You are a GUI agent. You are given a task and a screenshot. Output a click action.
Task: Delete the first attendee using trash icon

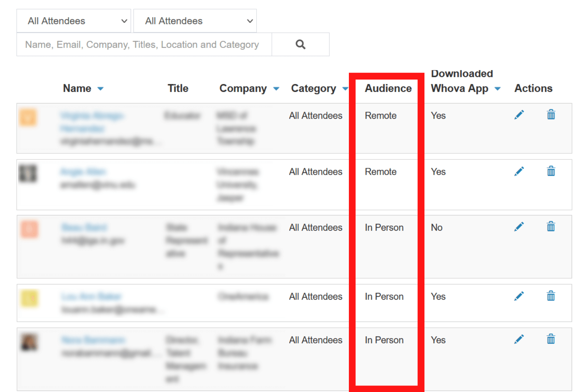pyautogui.click(x=551, y=115)
